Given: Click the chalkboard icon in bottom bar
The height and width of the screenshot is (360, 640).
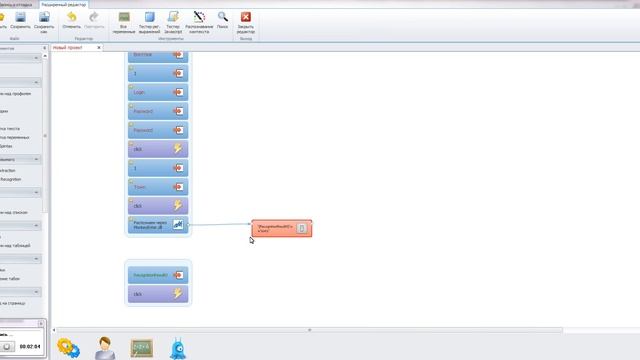Looking at the screenshot, I should [142, 348].
